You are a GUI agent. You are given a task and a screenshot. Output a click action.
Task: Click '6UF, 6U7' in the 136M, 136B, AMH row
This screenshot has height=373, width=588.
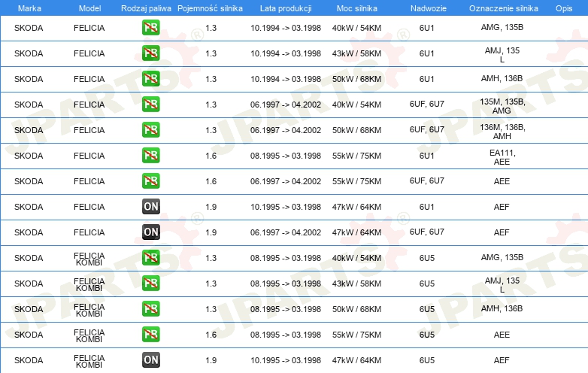tap(427, 129)
